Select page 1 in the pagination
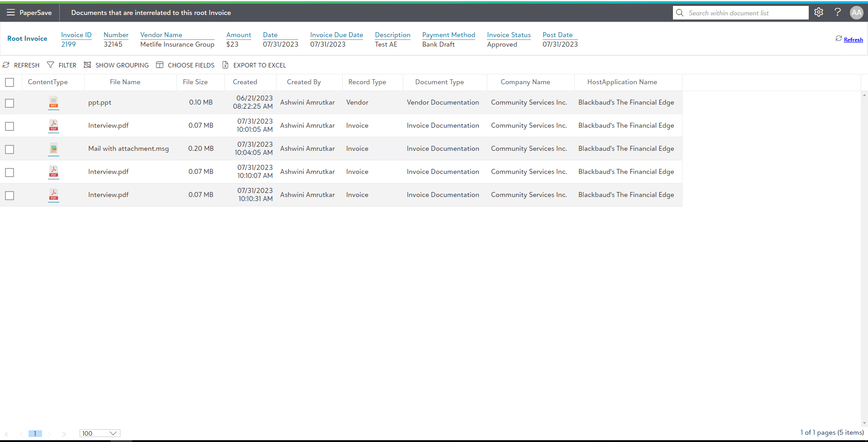The width and height of the screenshot is (868, 442). point(35,433)
